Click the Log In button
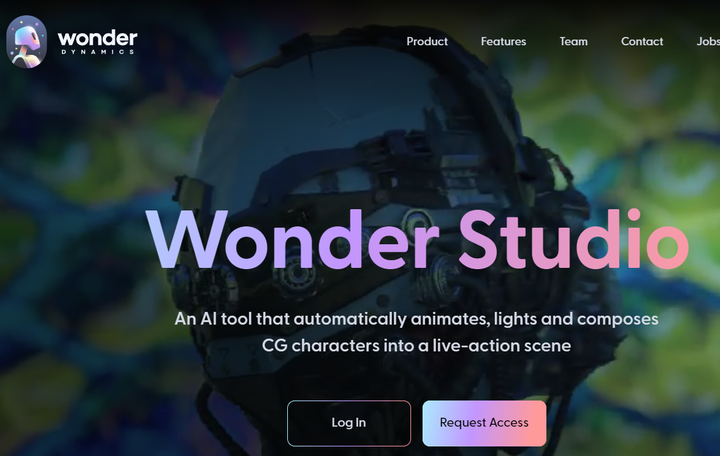This screenshot has height=456, width=720. [x=349, y=423]
